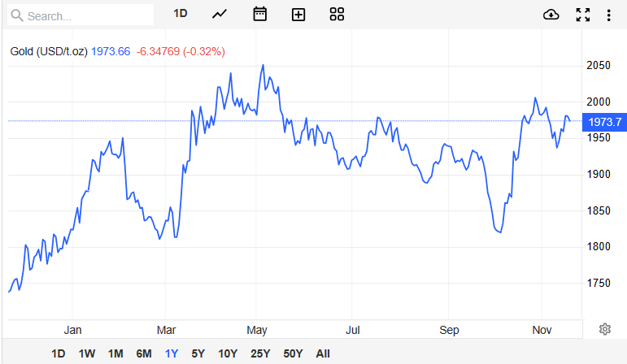
Task: Click the 1750 price axis label
Action: coord(599,283)
